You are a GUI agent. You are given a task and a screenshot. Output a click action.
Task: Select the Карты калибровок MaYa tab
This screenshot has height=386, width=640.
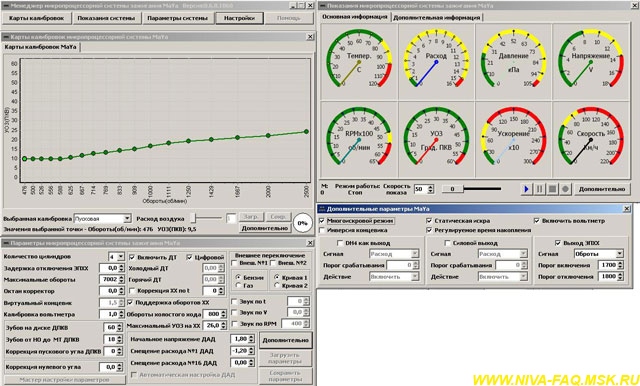click(x=40, y=47)
